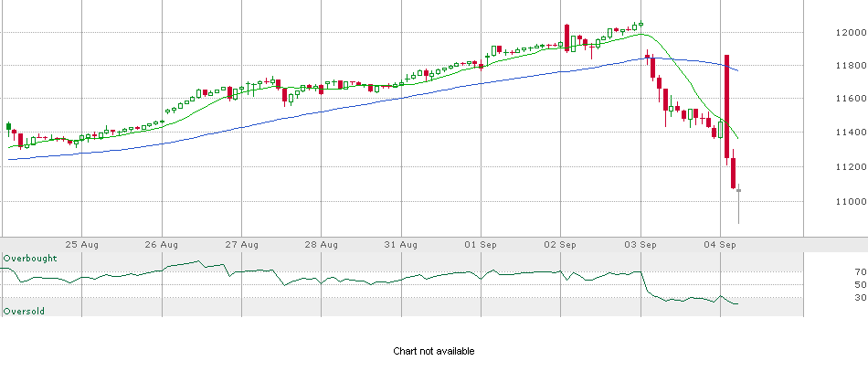Click the 04 Sep date label
Viewport: 868px width, 382px height.
point(720,245)
